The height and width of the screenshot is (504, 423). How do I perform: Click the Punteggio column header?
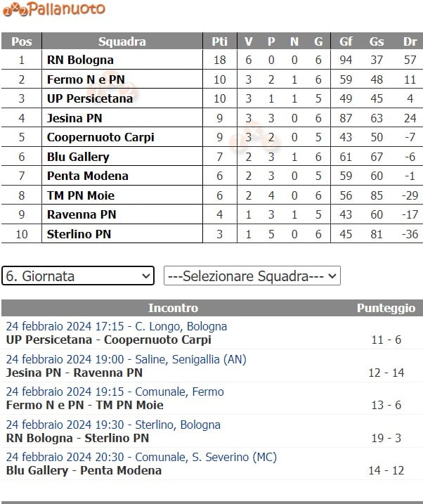tap(386, 308)
